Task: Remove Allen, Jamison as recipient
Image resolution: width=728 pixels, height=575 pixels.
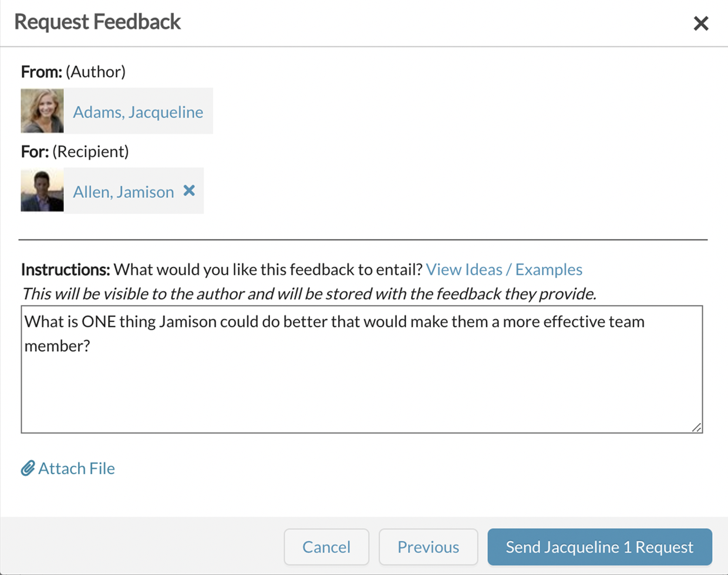Action: (x=188, y=190)
